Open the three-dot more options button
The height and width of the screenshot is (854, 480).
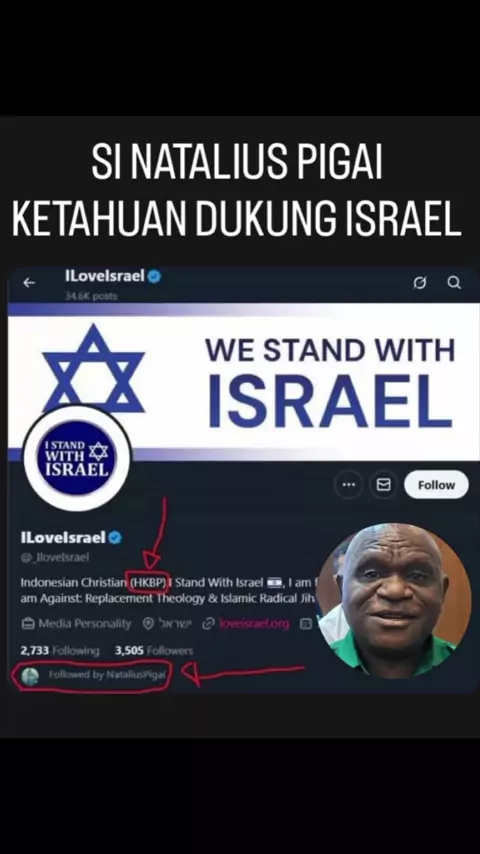tap(349, 484)
